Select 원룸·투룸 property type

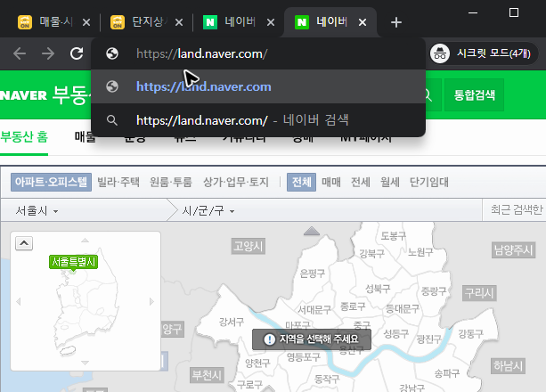click(x=171, y=182)
